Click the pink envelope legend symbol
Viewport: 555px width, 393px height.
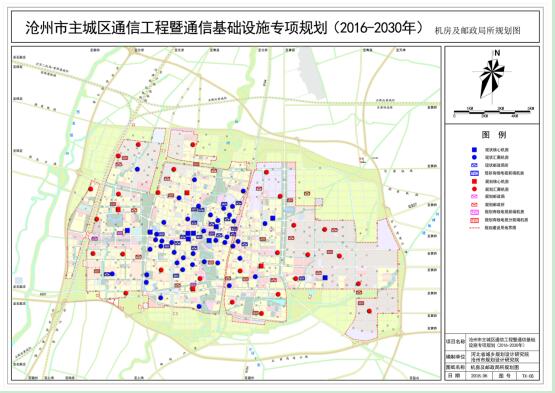[475, 196]
